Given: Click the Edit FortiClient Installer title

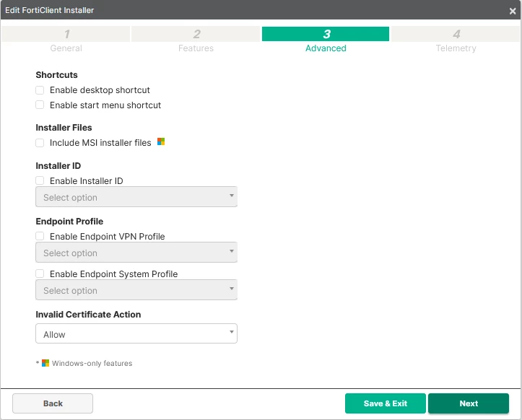Looking at the screenshot, I should tap(49, 10).
